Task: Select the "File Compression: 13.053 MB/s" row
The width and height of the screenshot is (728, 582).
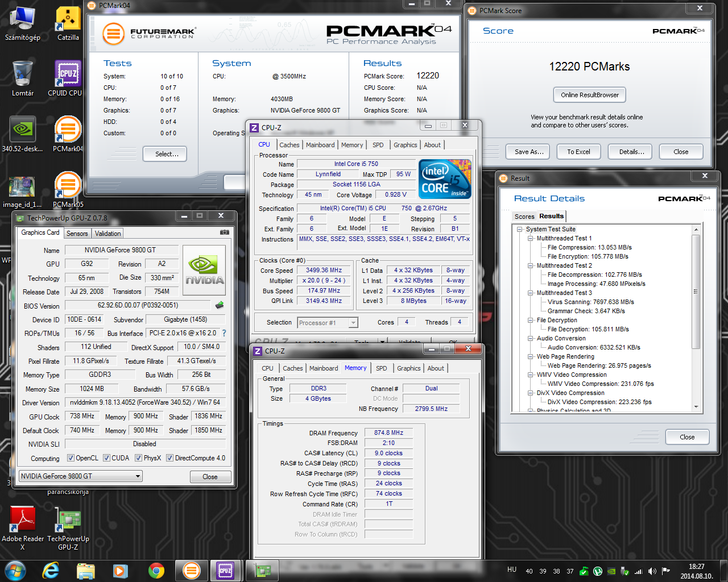Action: (589, 247)
